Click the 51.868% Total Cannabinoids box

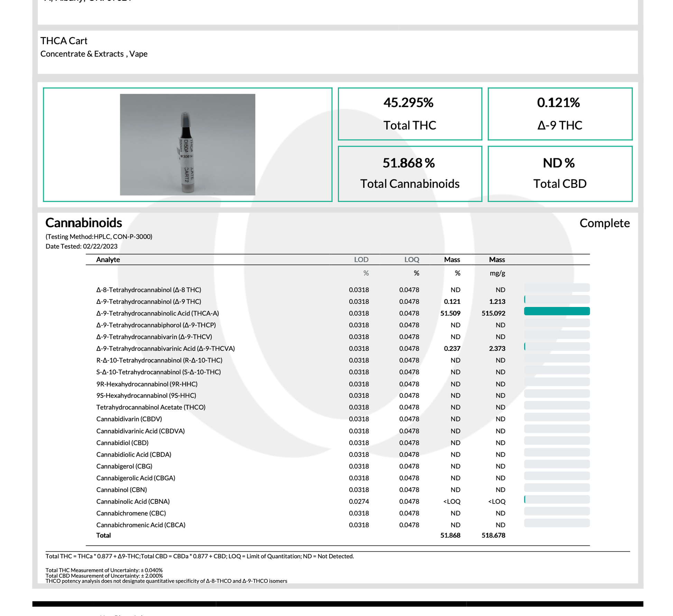click(x=410, y=174)
